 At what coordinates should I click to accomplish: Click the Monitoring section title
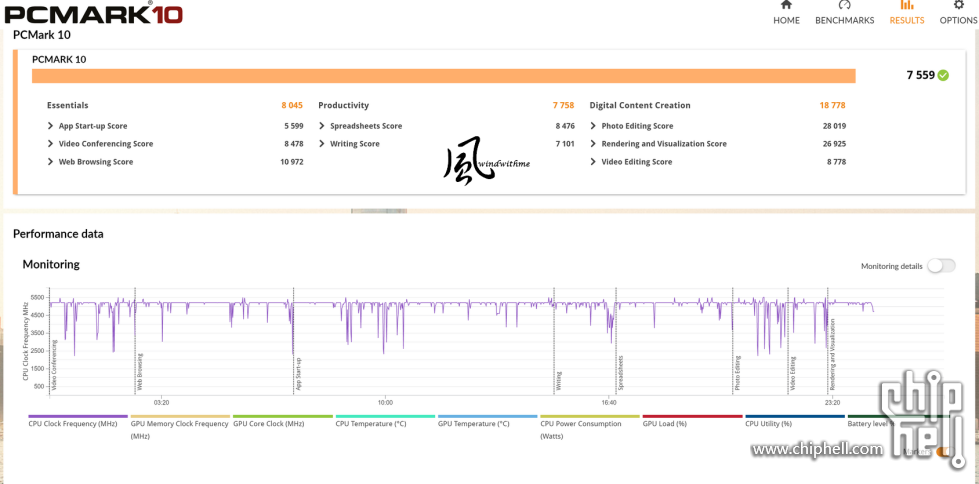pos(51,264)
